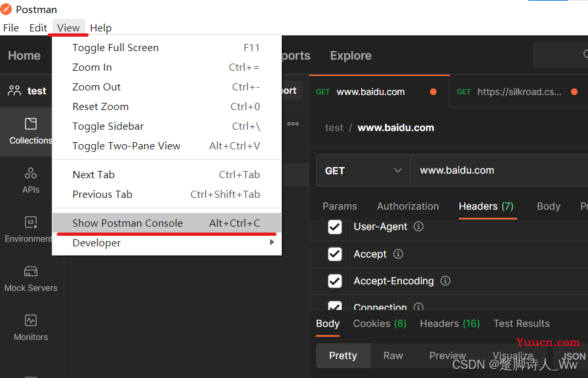Choose Reset Zoom menu entry
588x378 pixels.
(x=167, y=106)
